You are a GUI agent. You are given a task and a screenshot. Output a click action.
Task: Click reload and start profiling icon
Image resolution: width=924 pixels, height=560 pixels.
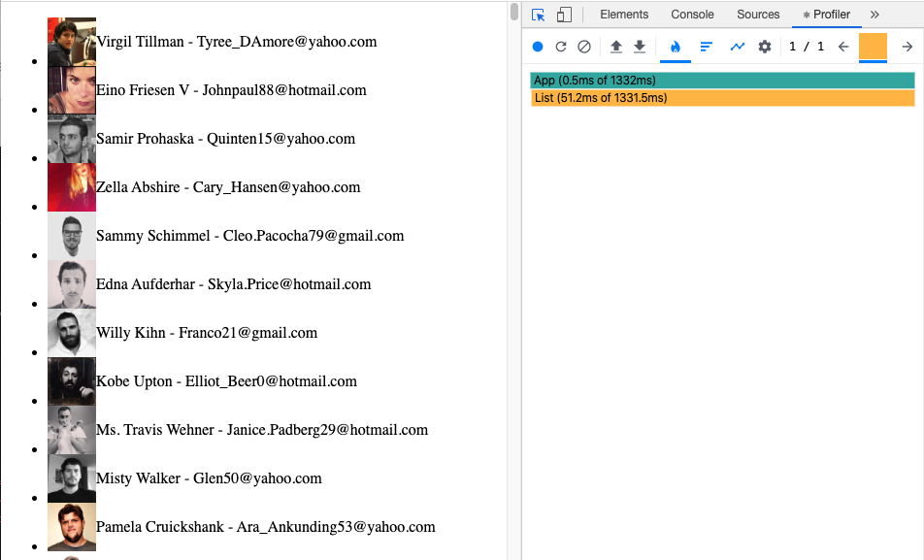click(561, 47)
